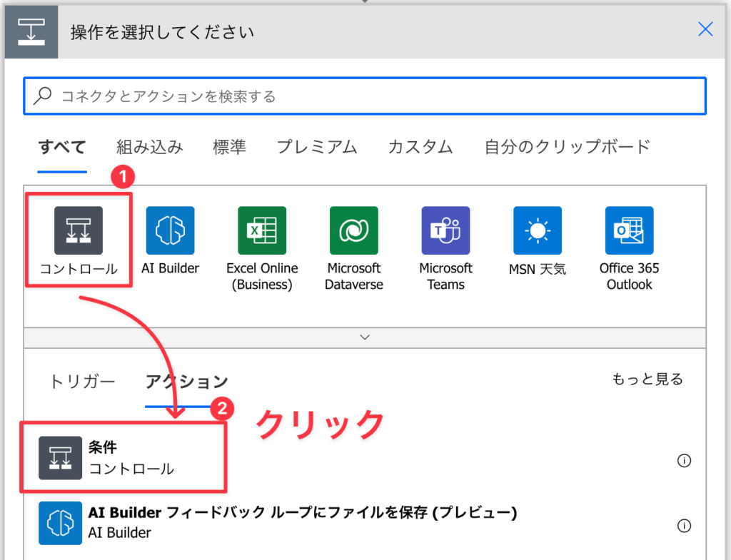Click the operation header icon
Screen dimensions: 731x560
pos(31,32)
